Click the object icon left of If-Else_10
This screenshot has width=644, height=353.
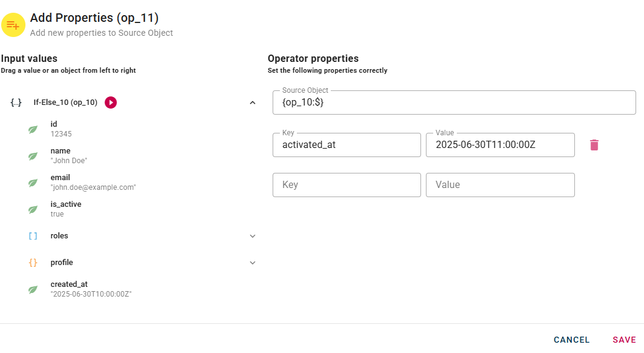point(16,103)
